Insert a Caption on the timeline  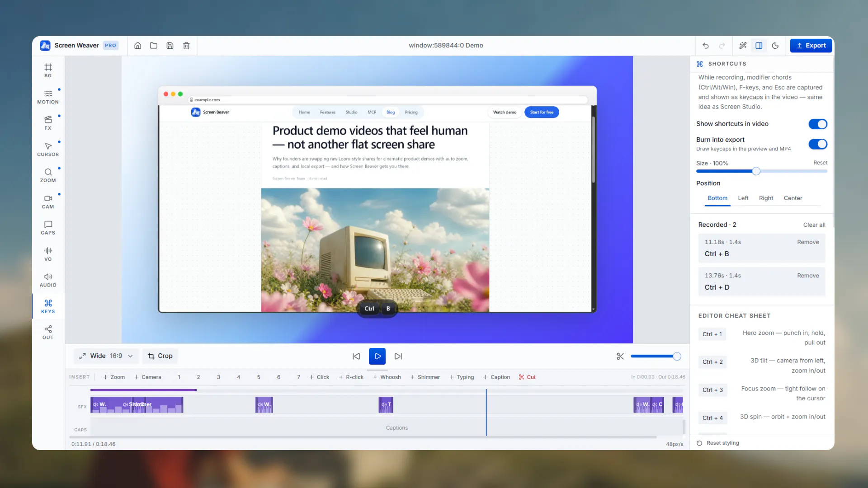[496, 377]
